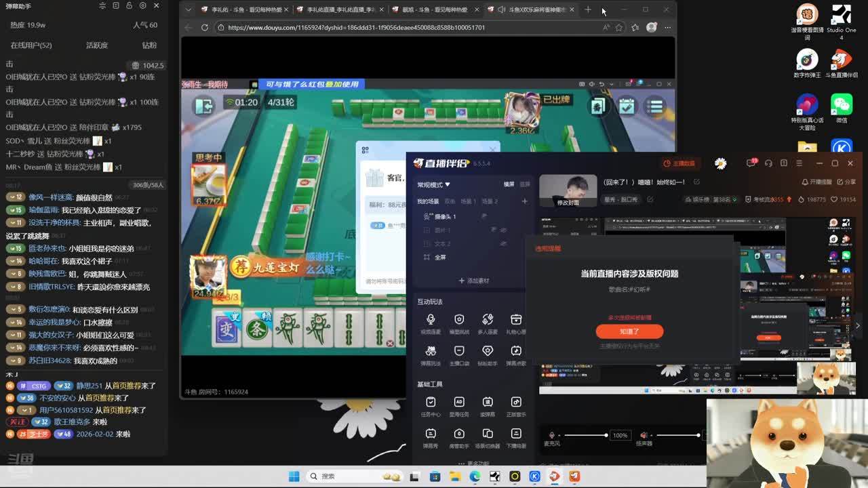
Task: Click the exit icon in mahjong game
Action: (204, 106)
